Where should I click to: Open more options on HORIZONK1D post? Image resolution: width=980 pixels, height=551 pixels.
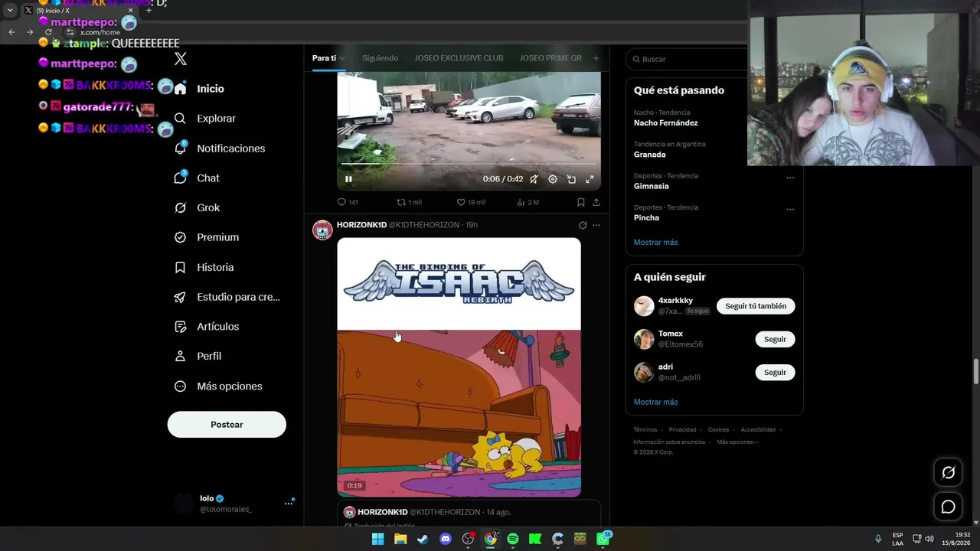[x=596, y=225]
